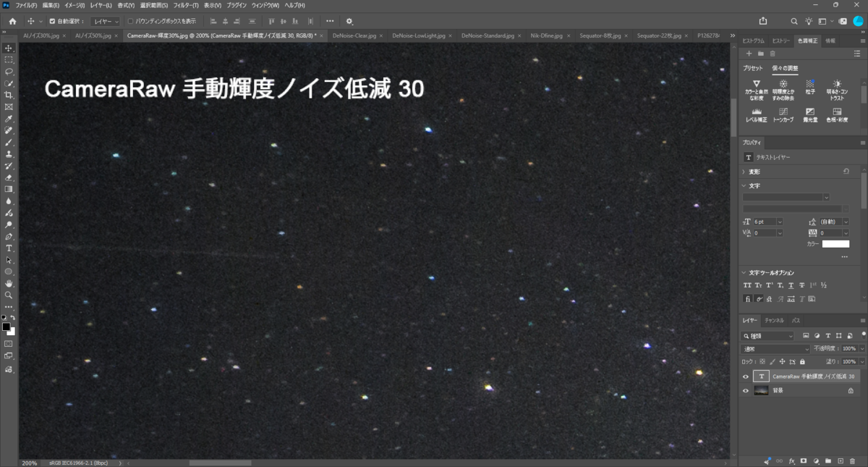Select the Lasso tool
This screenshot has width=868, height=467.
(9, 72)
